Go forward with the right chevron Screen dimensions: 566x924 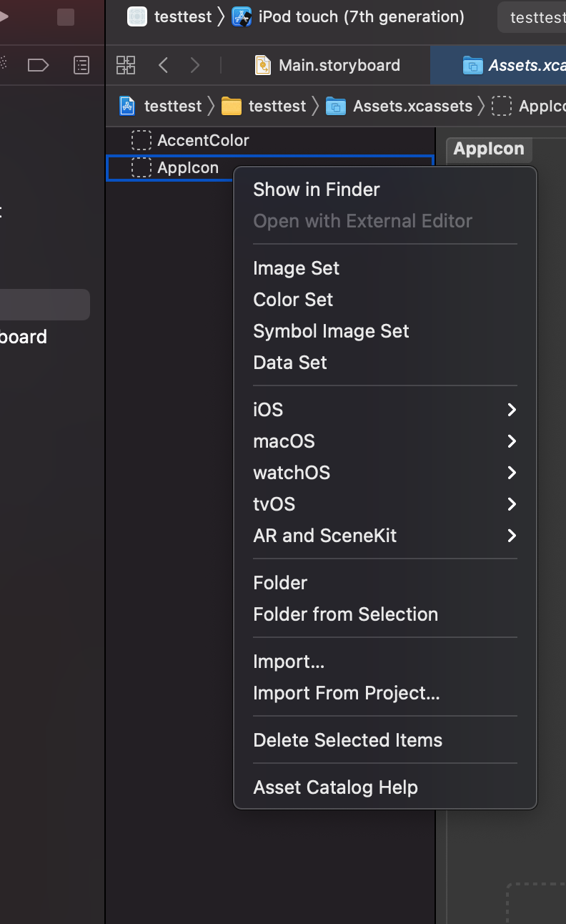(195, 66)
